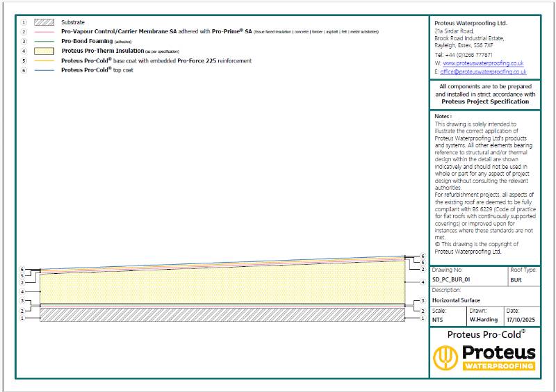Click legend circle number 4 beside Pro-Therm Insulation
The width and height of the screenshot is (556, 392).
23,51
